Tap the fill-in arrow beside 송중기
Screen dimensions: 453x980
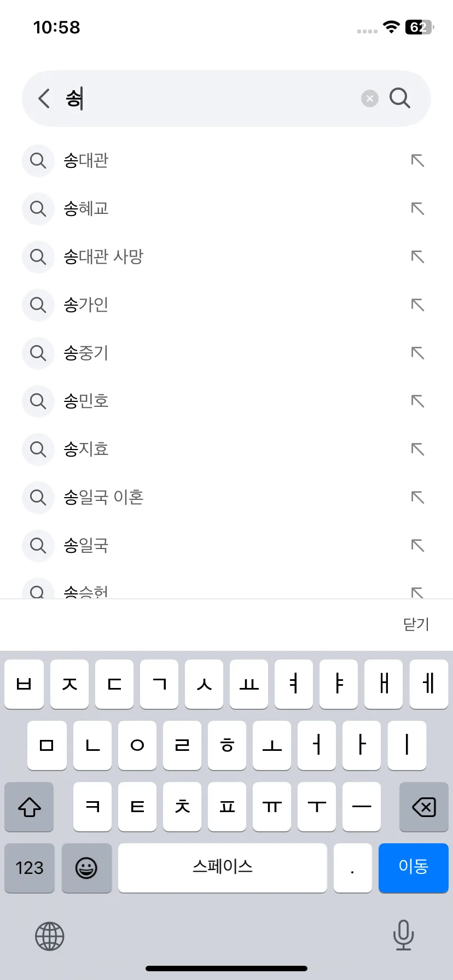point(417,353)
